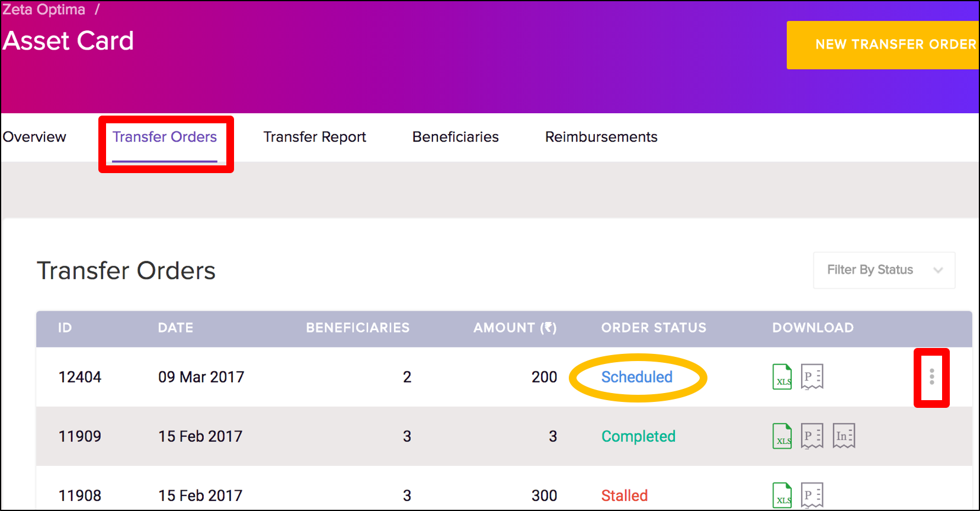Open three-dot menu for order 12404
Viewport: 980px width, 511px height.
point(931,377)
